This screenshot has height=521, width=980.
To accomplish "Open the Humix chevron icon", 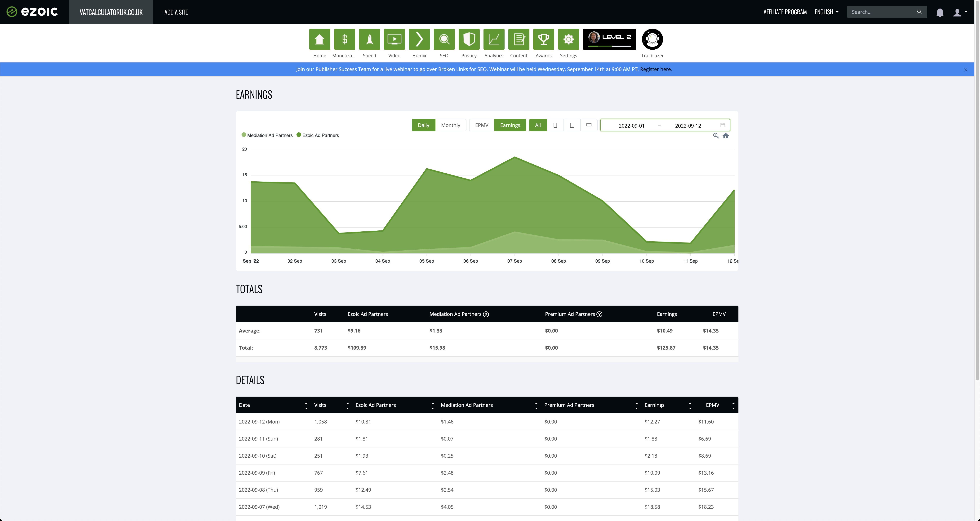I will (x=419, y=39).
